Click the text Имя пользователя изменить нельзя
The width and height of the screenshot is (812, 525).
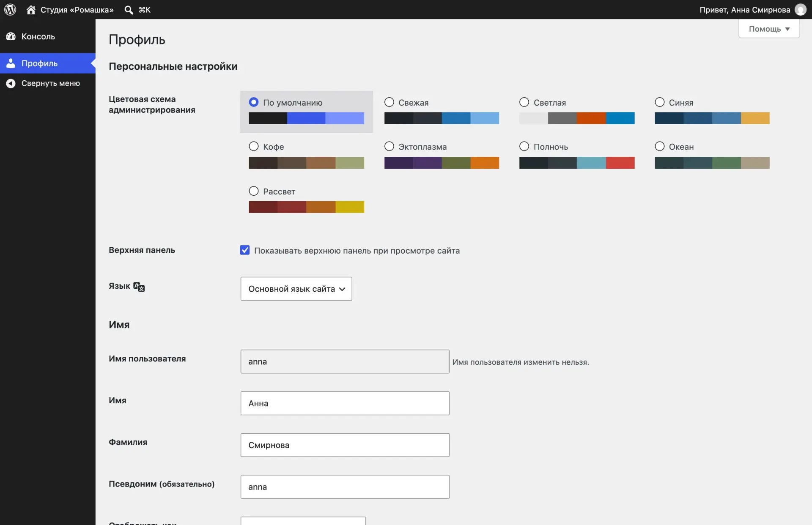click(521, 362)
